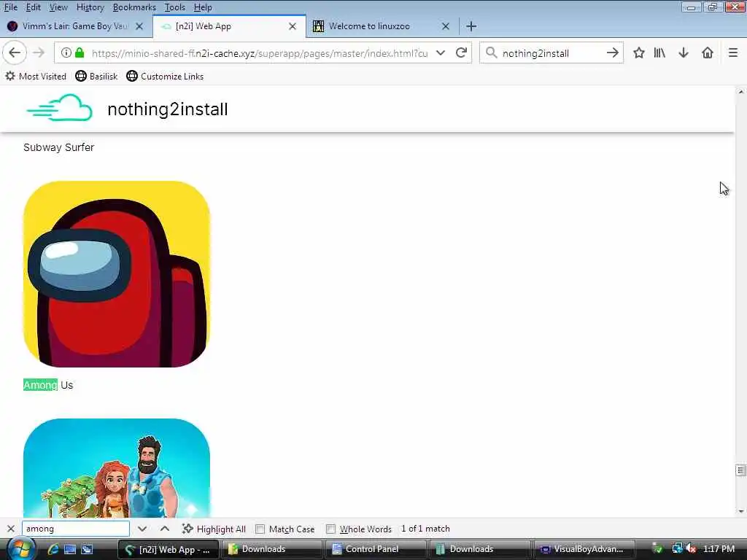Click the Among Us app thumbnail
The image size is (747, 560).
click(116, 274)
